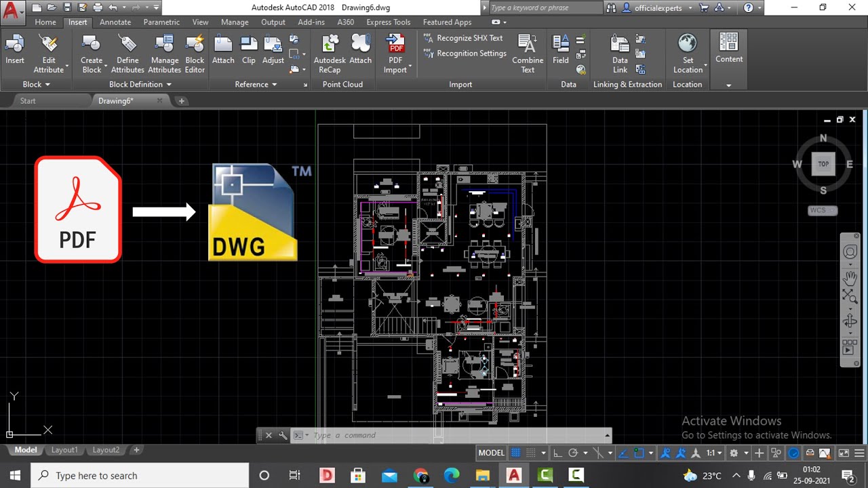Viewport: 868px width, 488px height.
Task: Toggle isometric drafting in status bar
Action: (599, 453)
